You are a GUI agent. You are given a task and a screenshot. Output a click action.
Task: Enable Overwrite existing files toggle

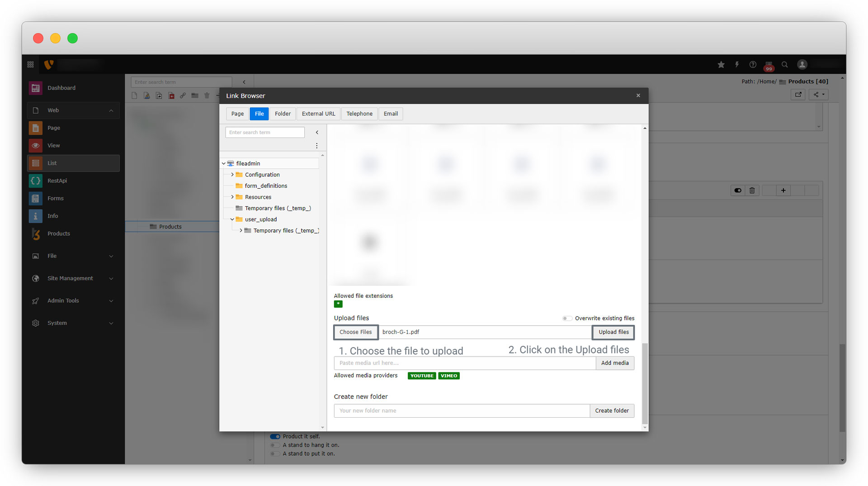click(x=567, y=318)
